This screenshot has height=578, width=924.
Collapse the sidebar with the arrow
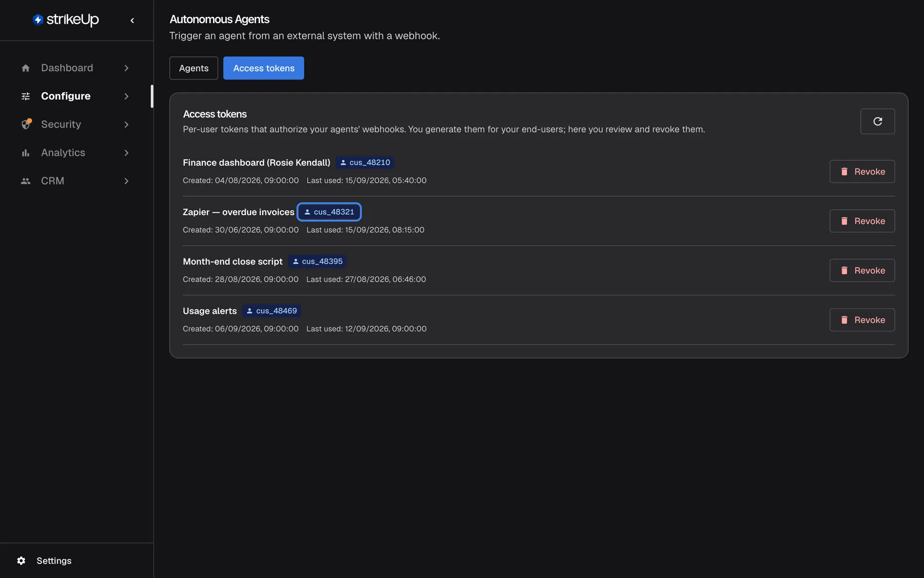click(x=132, y=21)
